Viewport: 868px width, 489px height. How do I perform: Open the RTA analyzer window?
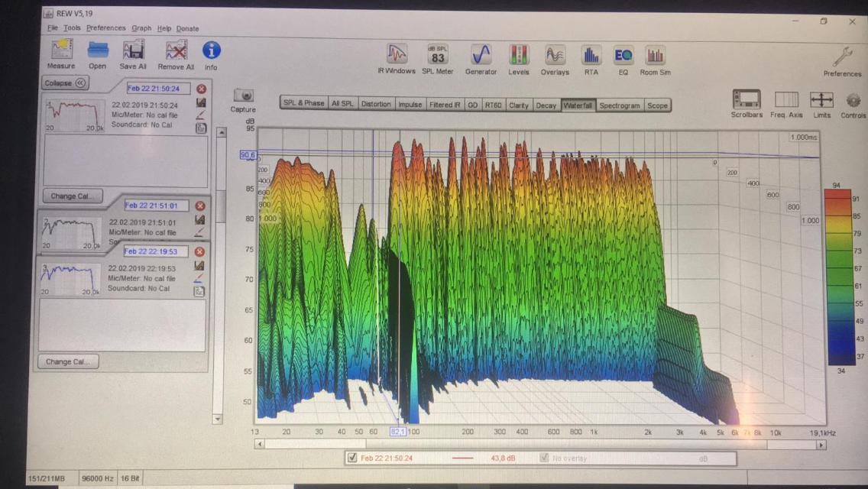click(591, 56)
